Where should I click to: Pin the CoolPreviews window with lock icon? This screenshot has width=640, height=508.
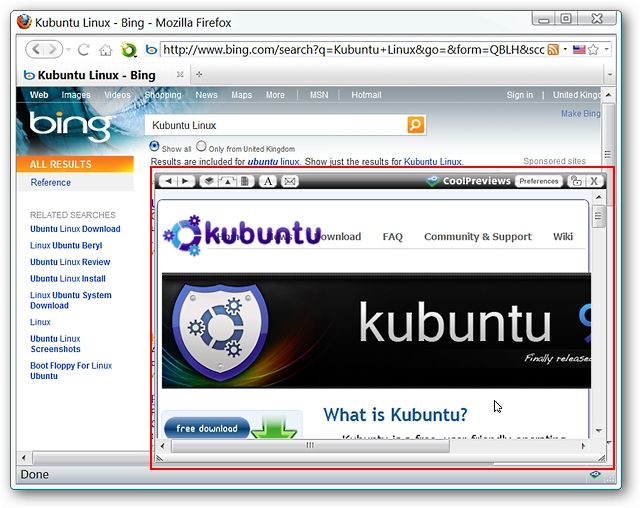tap(576, 181)
